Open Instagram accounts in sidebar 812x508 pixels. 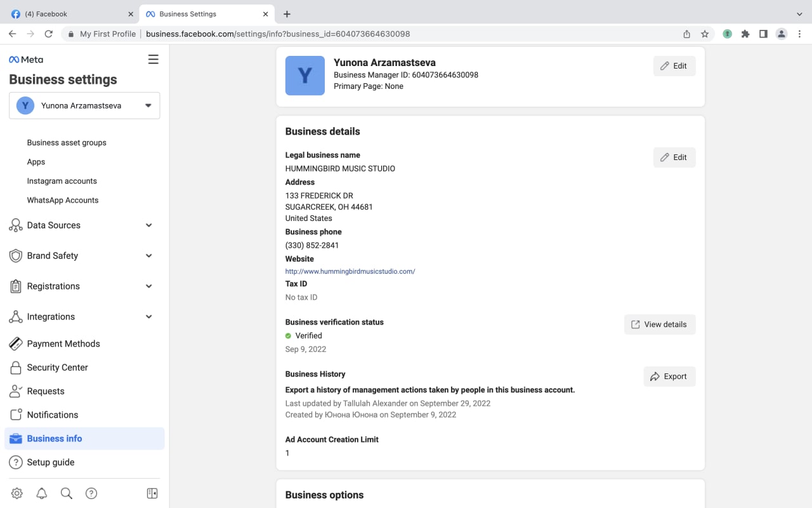tap(62, 181)
